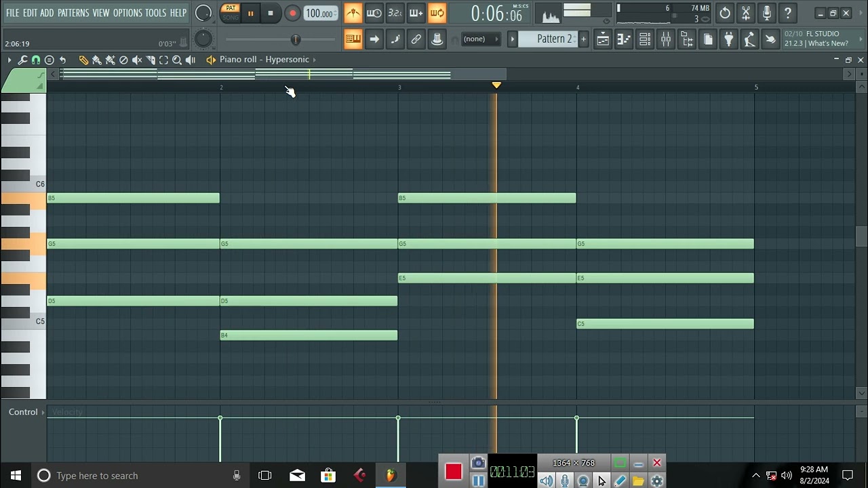Toggle the metronome button

click(353, 13)
